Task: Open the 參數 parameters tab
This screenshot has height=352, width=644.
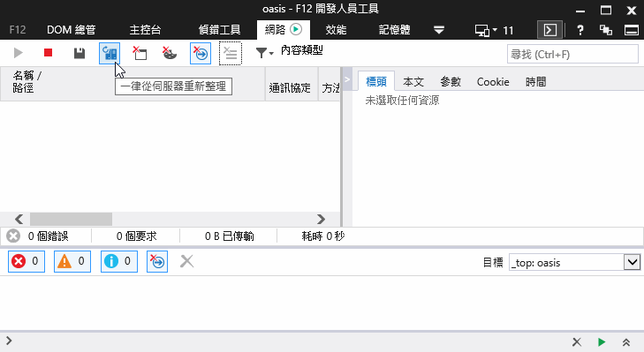Action: click(451, 82)
